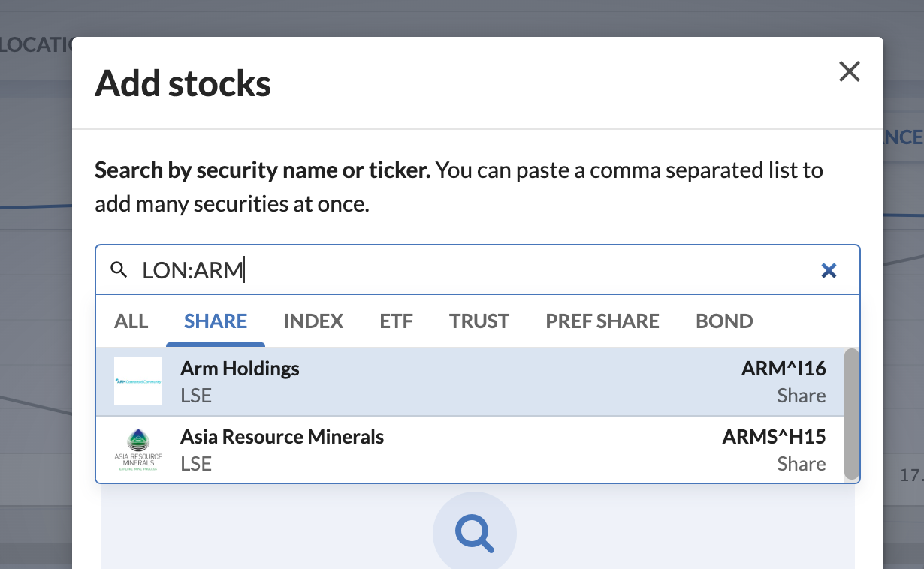Click ticker ARMS^H15 in results

coord(774,437)
